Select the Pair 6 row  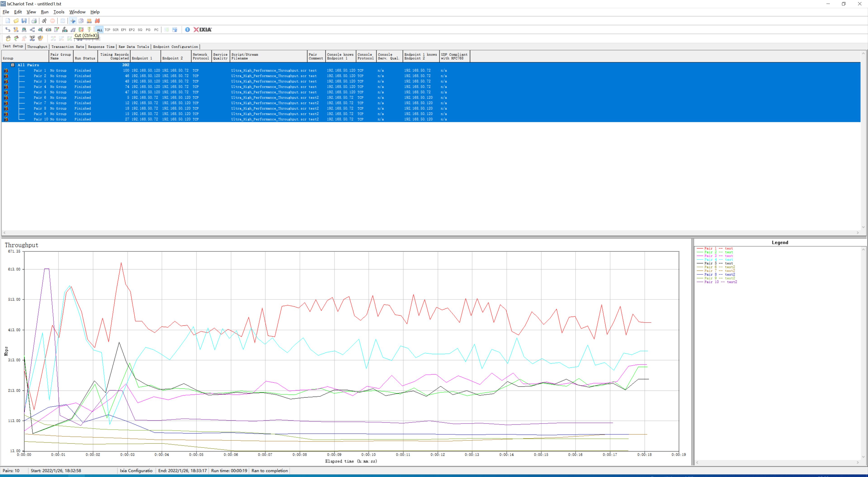click(40, 98)
